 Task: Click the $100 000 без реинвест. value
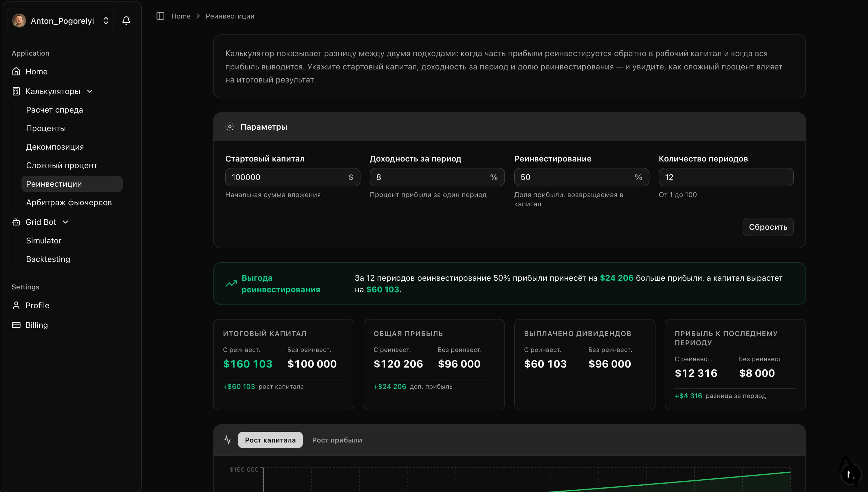[312, 364]
